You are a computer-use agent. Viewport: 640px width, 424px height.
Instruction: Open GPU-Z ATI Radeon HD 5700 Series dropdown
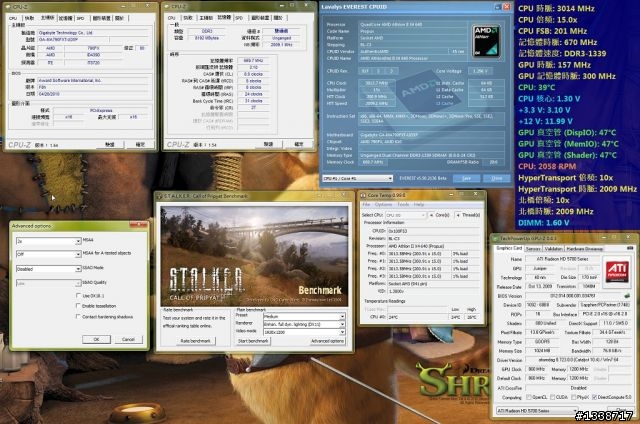tap(537, 411)
